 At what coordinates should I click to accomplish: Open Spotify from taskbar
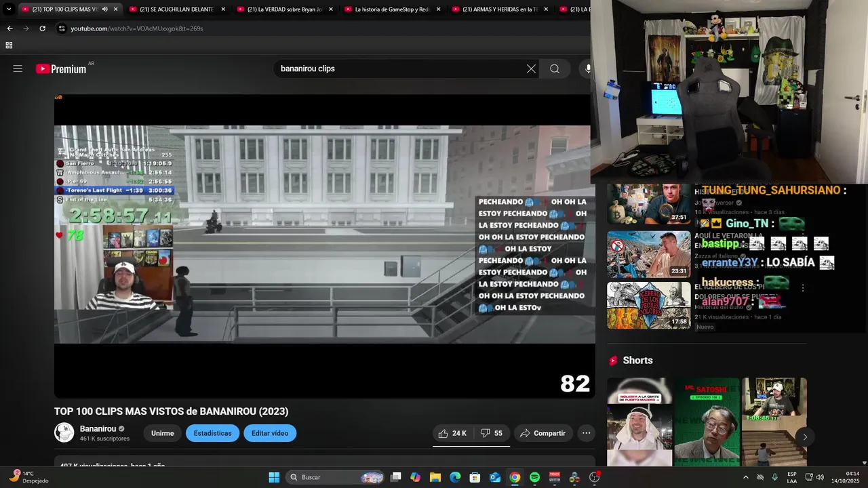tap(534, 477)
